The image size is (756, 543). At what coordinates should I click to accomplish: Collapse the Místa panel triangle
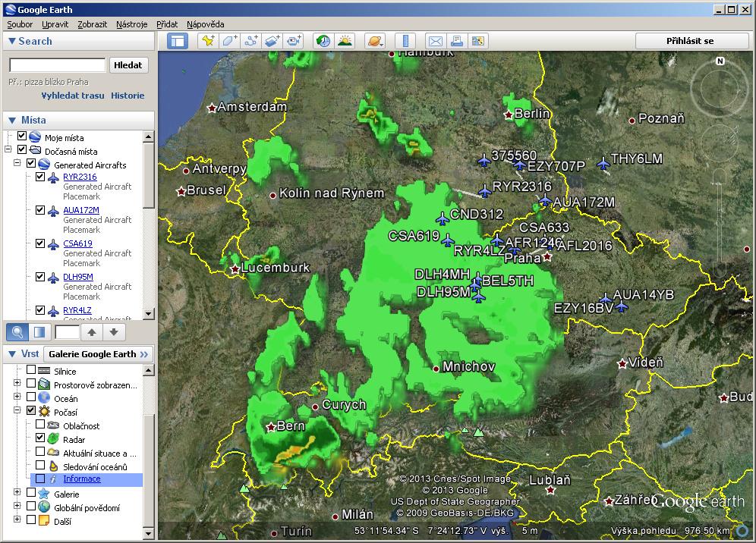tap(12, 121)
